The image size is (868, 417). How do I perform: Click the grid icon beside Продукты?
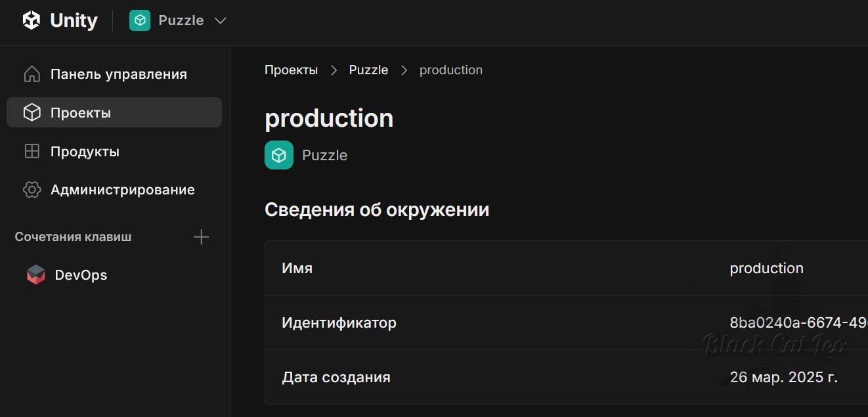point(32,152)
